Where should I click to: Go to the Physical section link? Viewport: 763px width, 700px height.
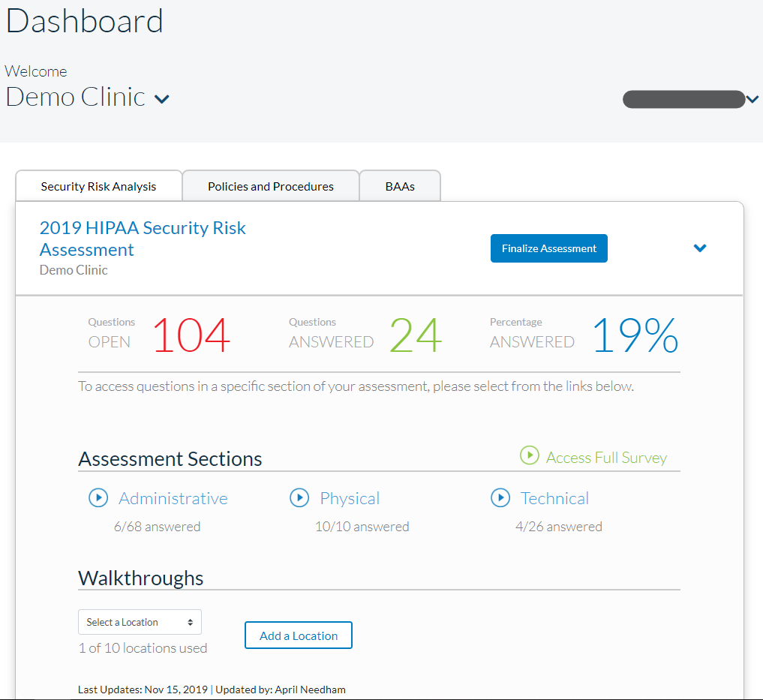point(350,498)
